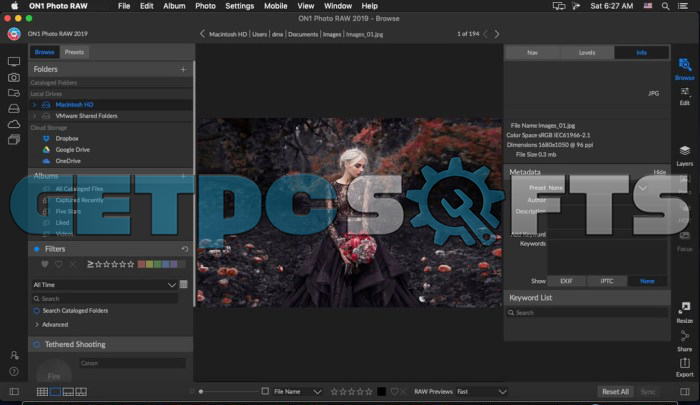Open Spotlight search in menu bar
700x405 pixels.
665,6
